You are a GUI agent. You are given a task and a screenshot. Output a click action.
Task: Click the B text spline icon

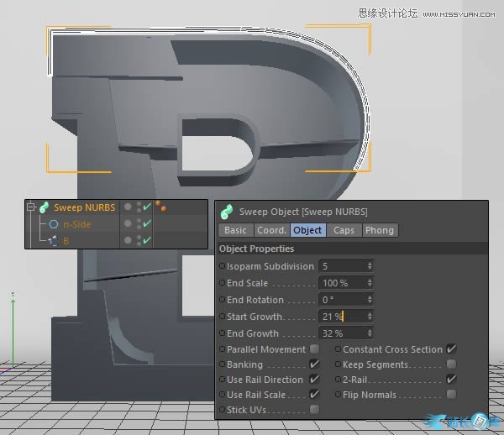(x=53, y=241)
